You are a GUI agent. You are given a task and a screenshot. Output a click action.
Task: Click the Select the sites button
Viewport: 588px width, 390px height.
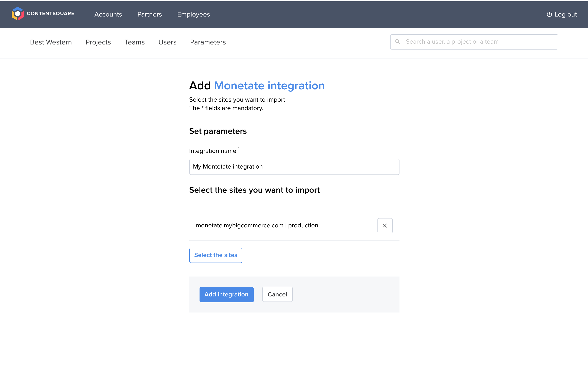(x=215, y=255)
